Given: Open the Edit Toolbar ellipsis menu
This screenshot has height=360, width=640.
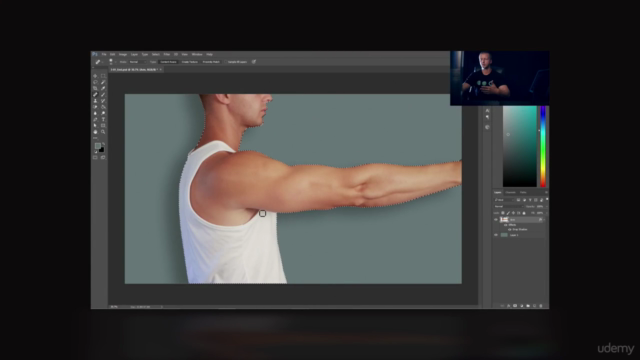Looking at the screenshot, I should pos(96,138).
